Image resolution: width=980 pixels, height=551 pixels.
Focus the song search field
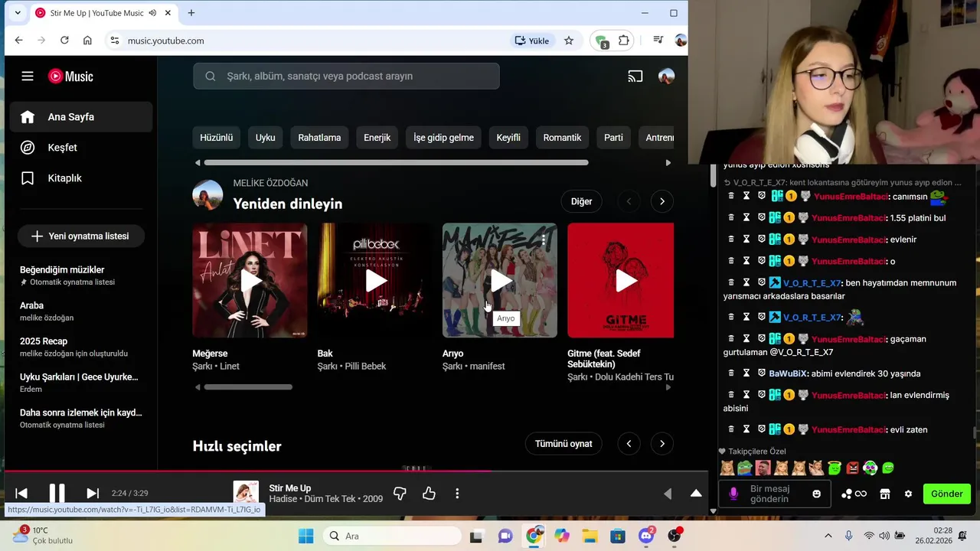point(346,76)
